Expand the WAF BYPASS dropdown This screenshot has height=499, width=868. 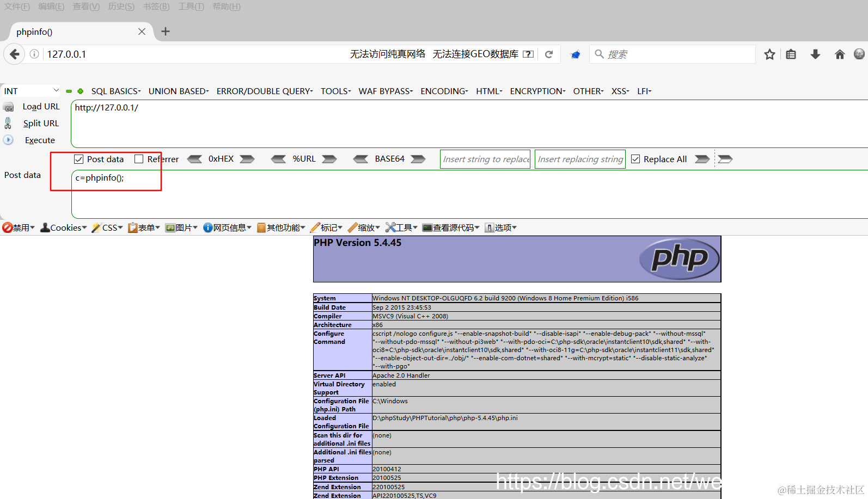(386, 91)
